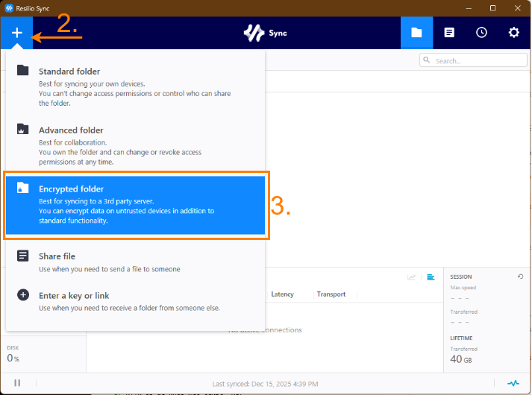The image size is (532, 395).
Task: Reset session stats with the reset icon
Action: click(520, 277)
